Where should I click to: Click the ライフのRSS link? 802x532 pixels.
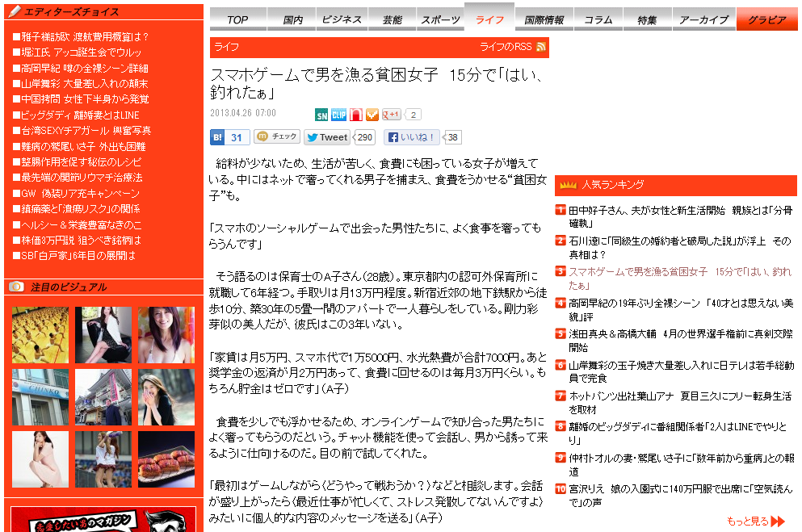click(506, 47)
